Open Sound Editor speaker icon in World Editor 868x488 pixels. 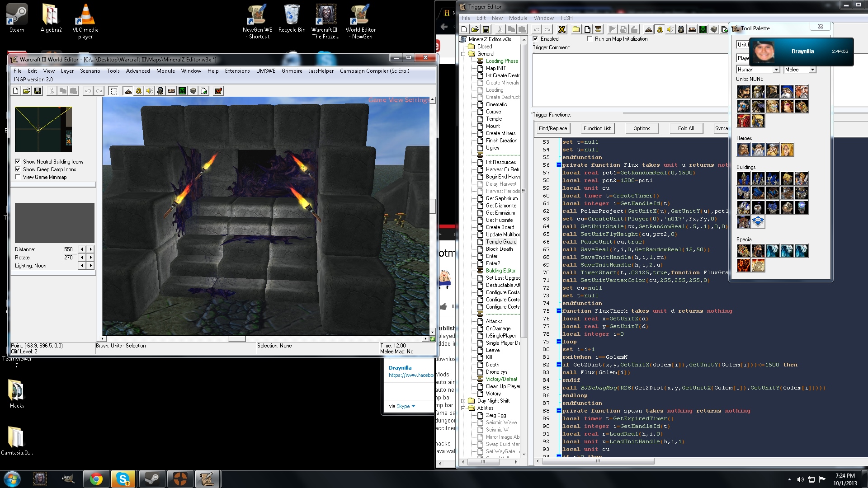coord(150,91)
